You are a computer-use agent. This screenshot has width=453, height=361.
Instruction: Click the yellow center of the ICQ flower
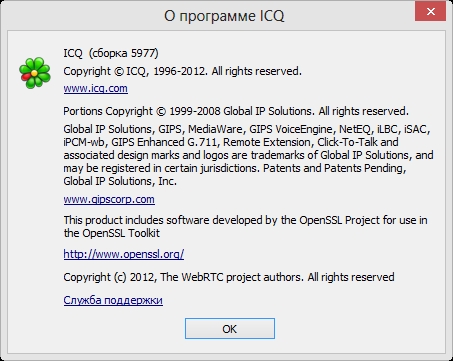point(34,73)
